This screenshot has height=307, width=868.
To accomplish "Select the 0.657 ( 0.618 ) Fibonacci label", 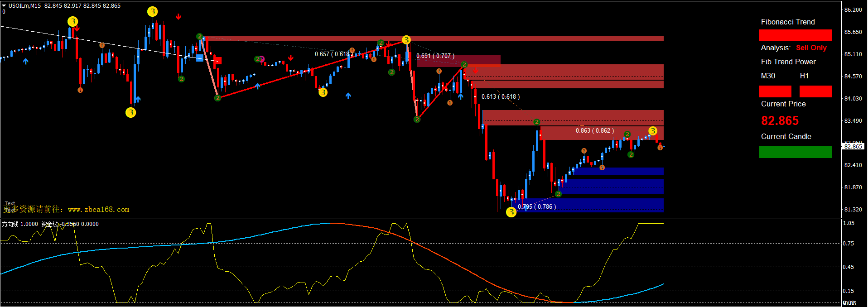I will point(334,54).
